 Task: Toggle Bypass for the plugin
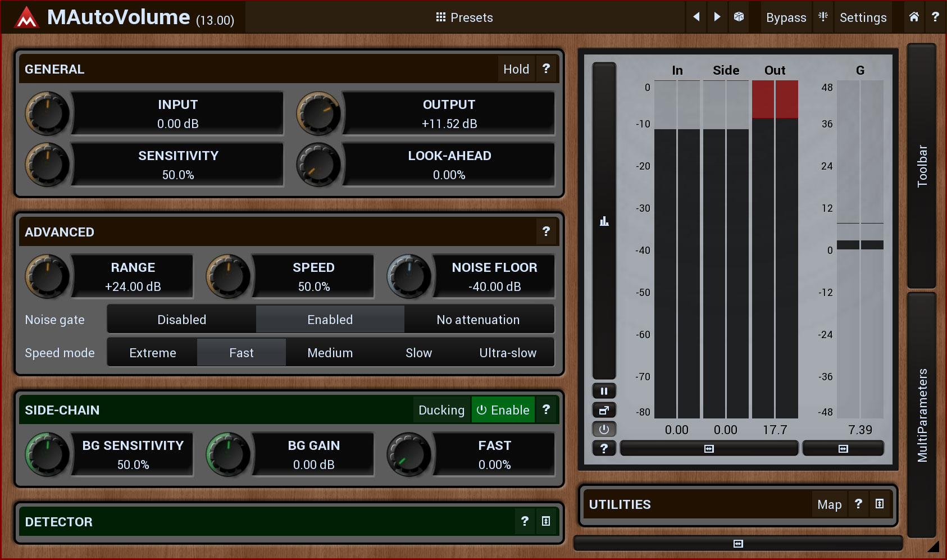[786, 17]
